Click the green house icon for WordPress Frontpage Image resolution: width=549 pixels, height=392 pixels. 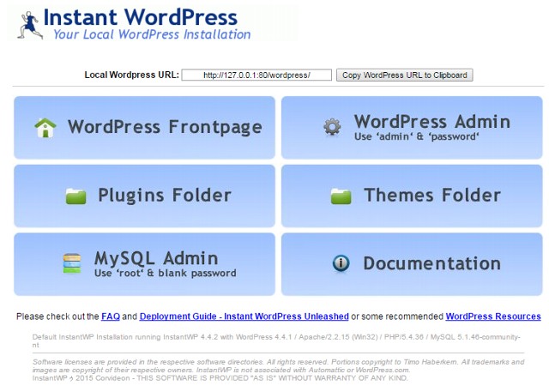(x=45, y=128)
